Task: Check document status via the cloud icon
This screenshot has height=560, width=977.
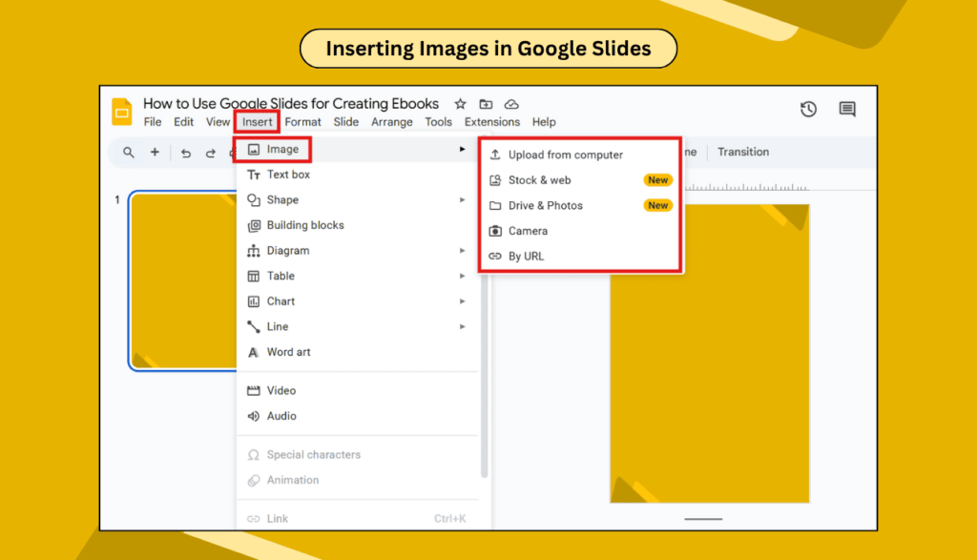Action: pos(511,104)
